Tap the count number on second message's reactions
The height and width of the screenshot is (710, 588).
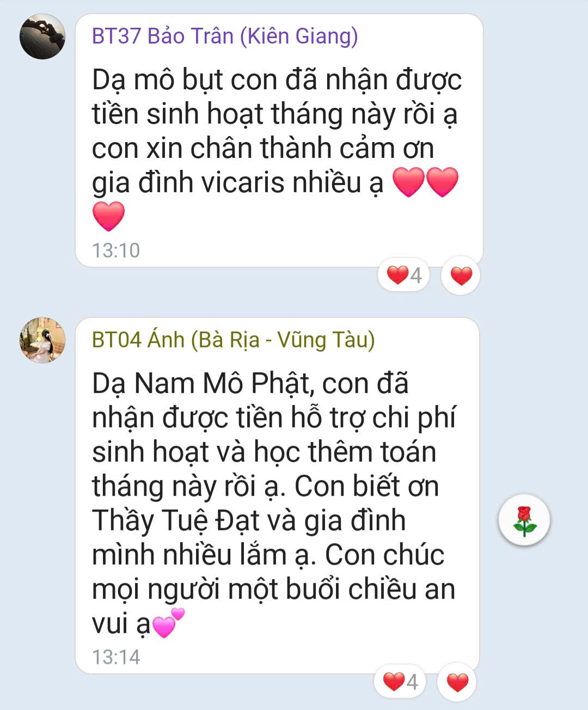tap(412, 682)
